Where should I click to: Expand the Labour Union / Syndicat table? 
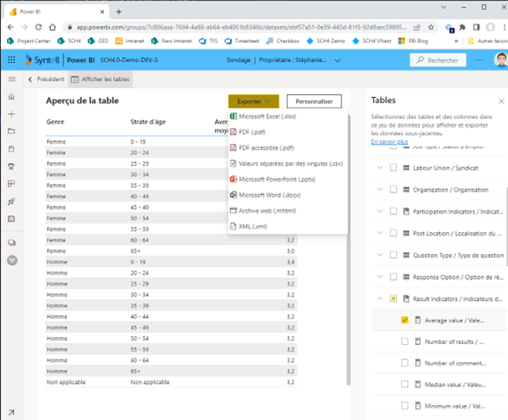[380, 168]
